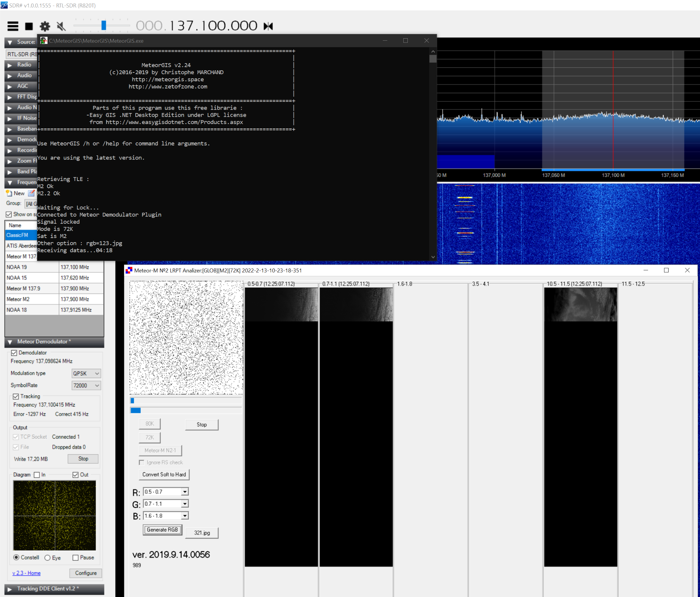Open the Modulation type QPSK dropdown

coord(86,373)
